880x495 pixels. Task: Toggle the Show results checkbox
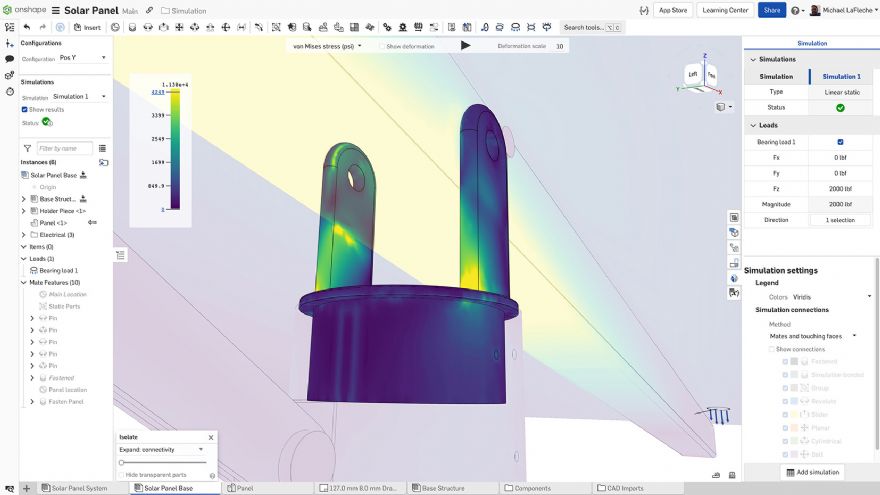point(24,109)
